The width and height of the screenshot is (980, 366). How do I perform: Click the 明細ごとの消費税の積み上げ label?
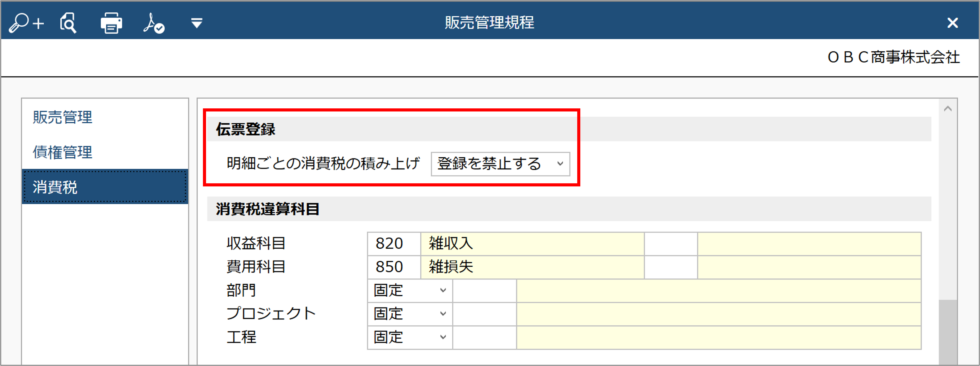323,163
